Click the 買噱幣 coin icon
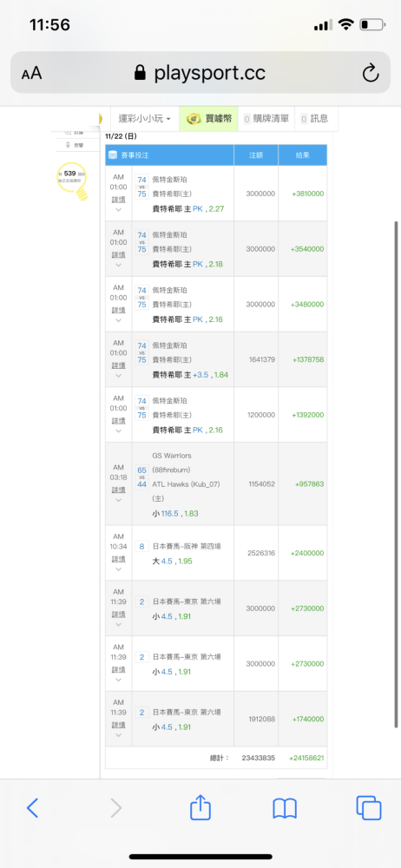Image resolution: width=401 pixels, height=868 pixels. click(x=194, y=118)
